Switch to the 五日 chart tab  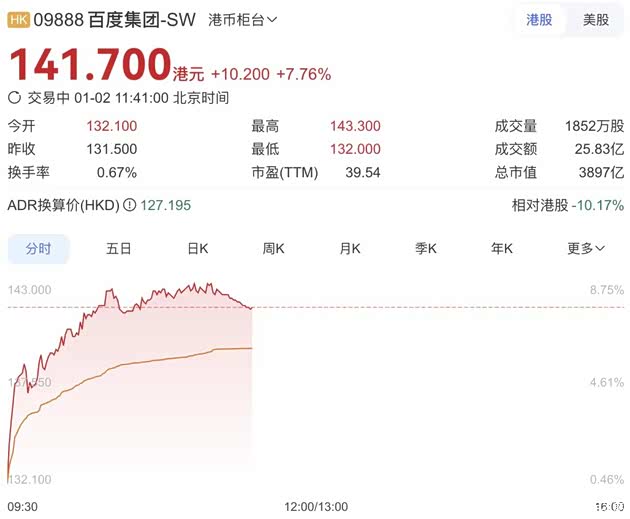coord(119,249)
